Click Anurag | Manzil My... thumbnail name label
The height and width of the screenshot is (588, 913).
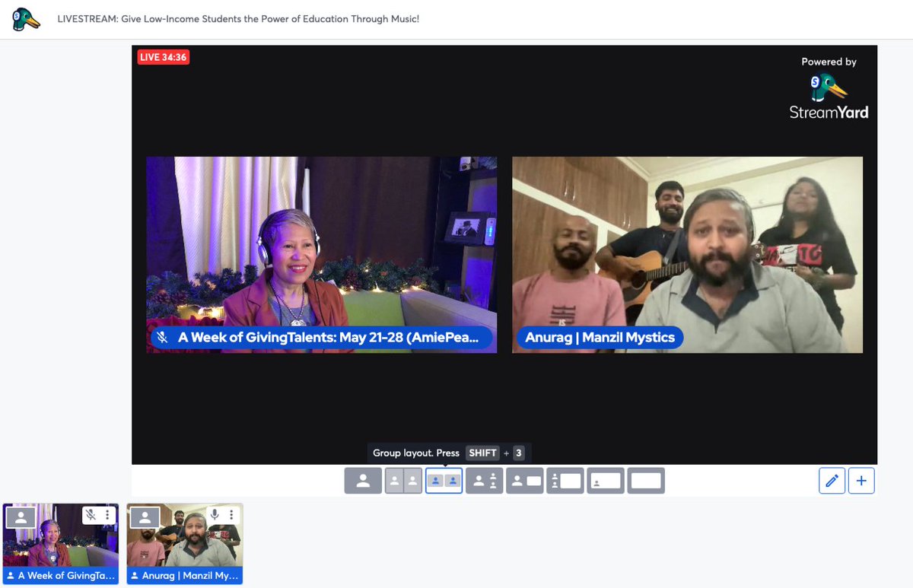click(x=185, y=576)
